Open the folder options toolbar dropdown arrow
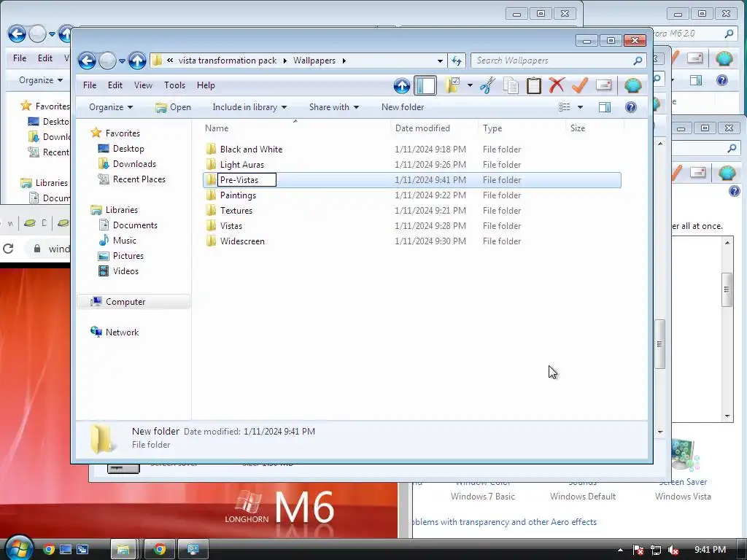Viewport: 747px width, 560px height. (x=470, y=86)
